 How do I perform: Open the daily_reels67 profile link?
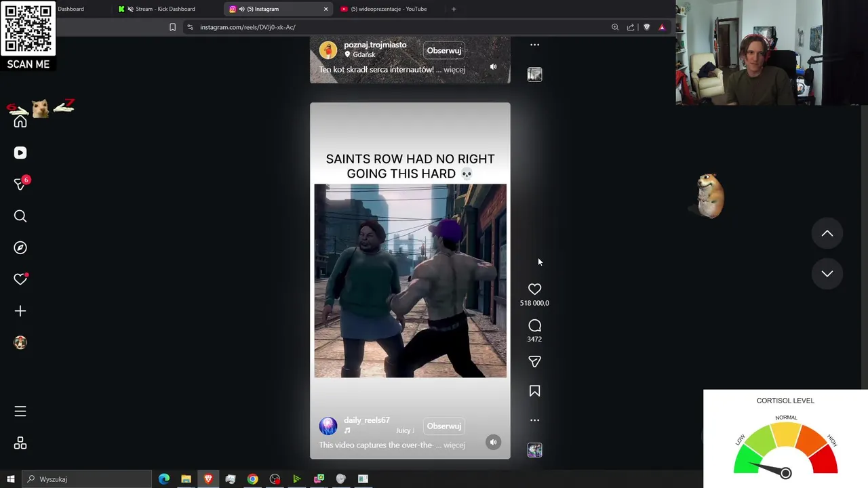(367, 420)
